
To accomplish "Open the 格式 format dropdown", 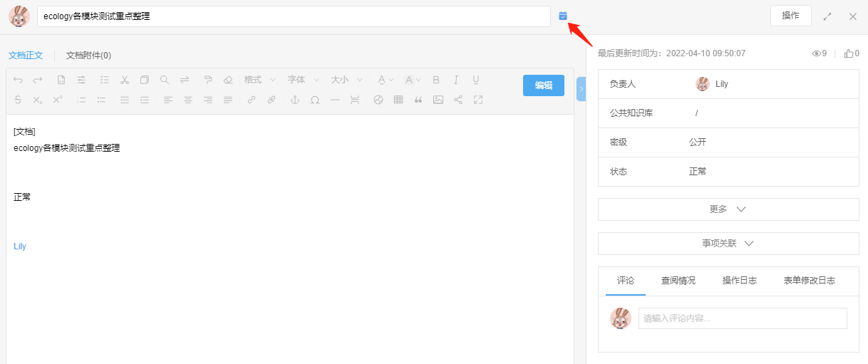I will coord(259,80).
